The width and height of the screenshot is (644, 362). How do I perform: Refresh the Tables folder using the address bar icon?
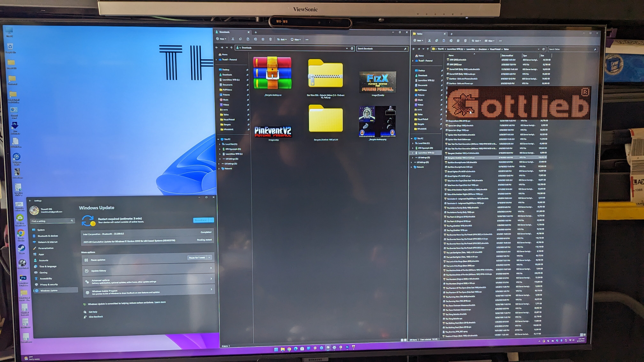tap(544, 49)
